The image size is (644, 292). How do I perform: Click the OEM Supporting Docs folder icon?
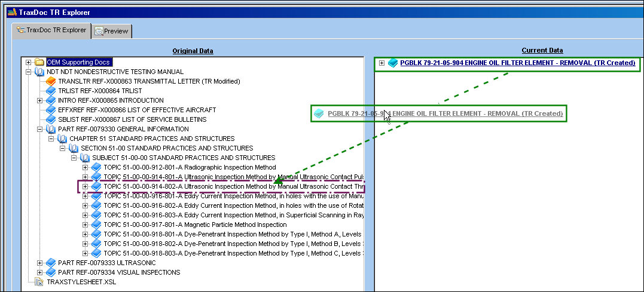point(39,62)
